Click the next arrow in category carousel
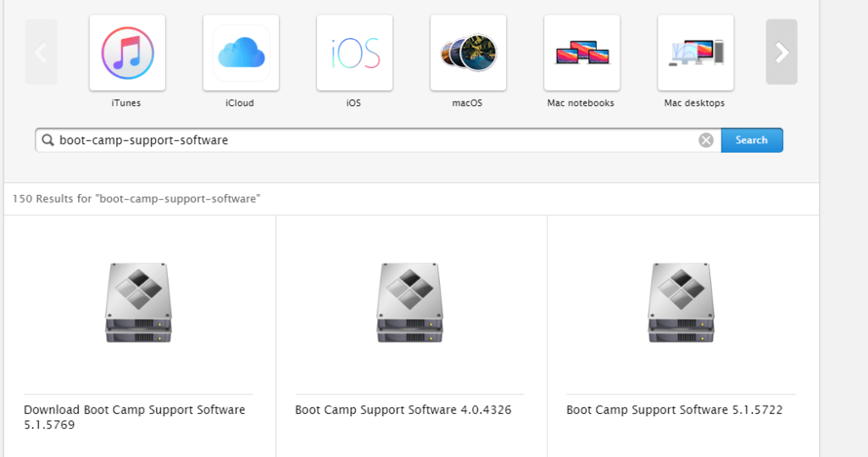 coord(782,52)
